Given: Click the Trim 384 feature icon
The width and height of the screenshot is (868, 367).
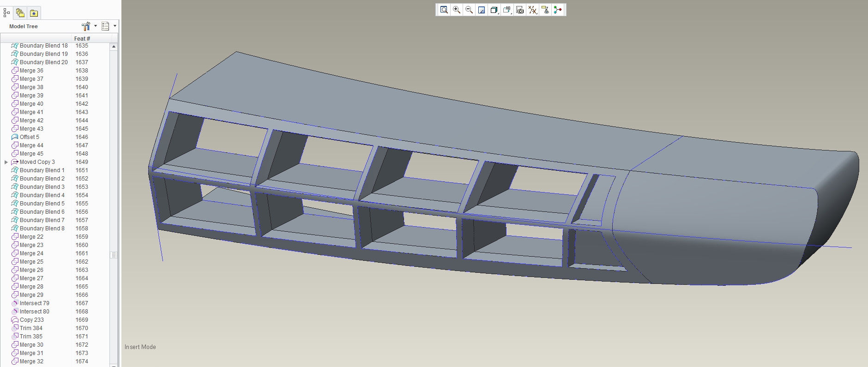Looking at the screenshot, I should 15,328.
